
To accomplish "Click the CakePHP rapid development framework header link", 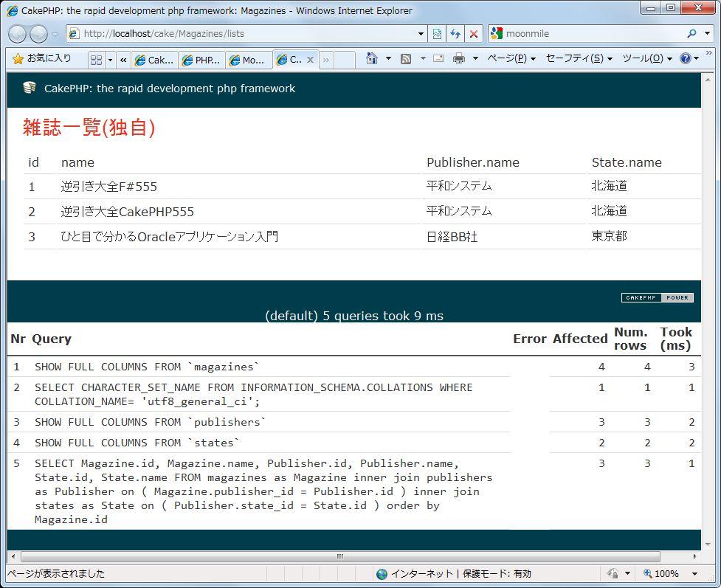I will click(169, 89).
